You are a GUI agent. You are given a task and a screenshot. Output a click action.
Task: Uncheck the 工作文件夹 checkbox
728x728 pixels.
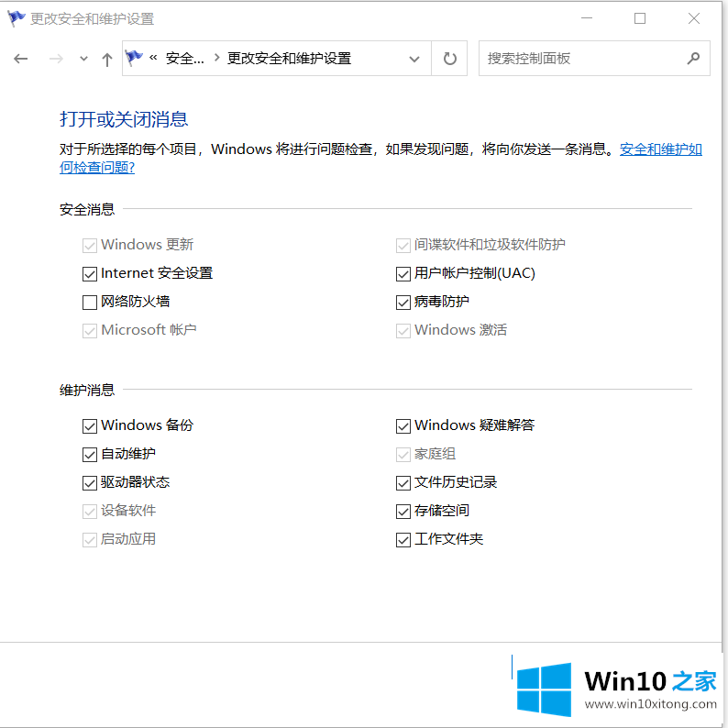[403, 539]
